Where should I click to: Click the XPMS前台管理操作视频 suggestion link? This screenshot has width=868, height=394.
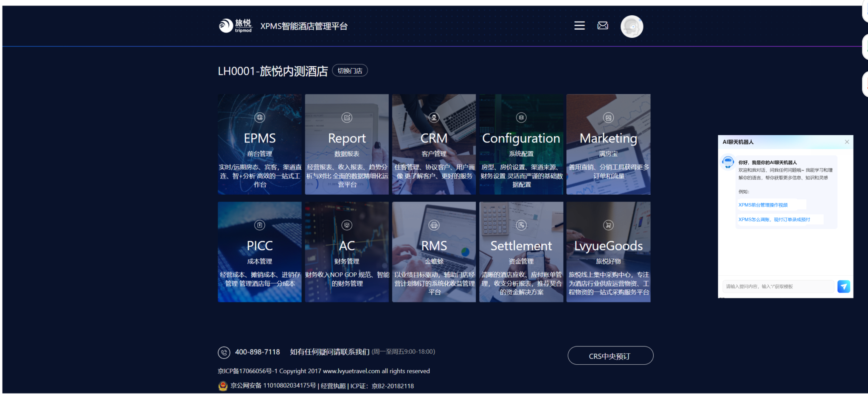coord(763,205)
